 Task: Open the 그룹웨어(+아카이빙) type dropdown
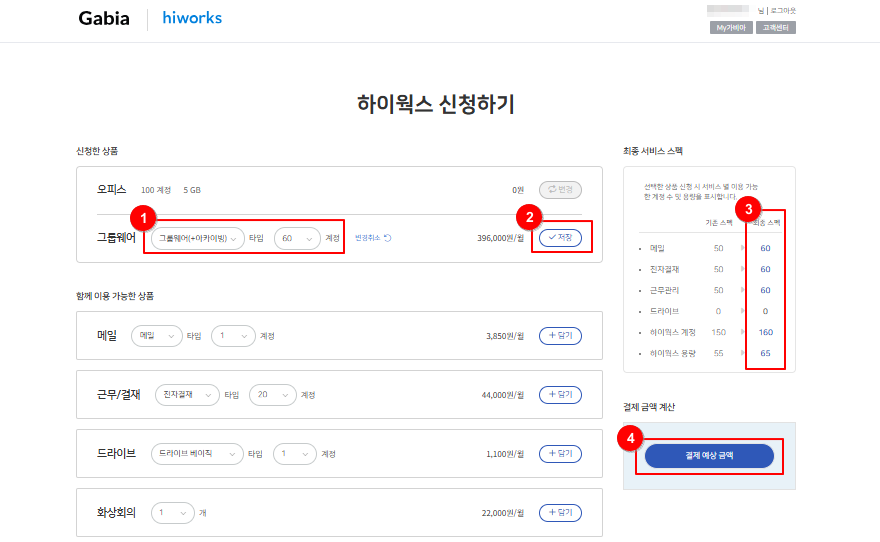pos(199,238)
